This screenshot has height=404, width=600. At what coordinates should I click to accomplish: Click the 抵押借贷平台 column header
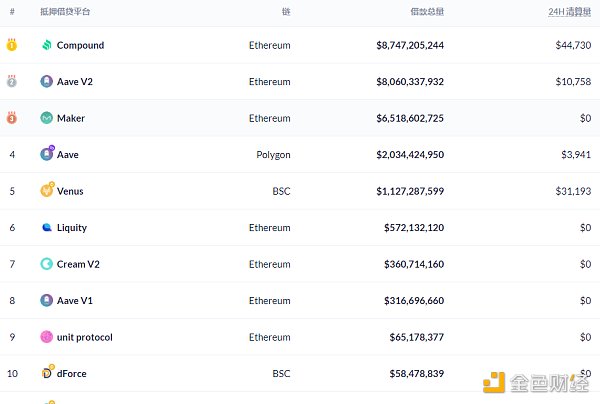pos(65,11)
